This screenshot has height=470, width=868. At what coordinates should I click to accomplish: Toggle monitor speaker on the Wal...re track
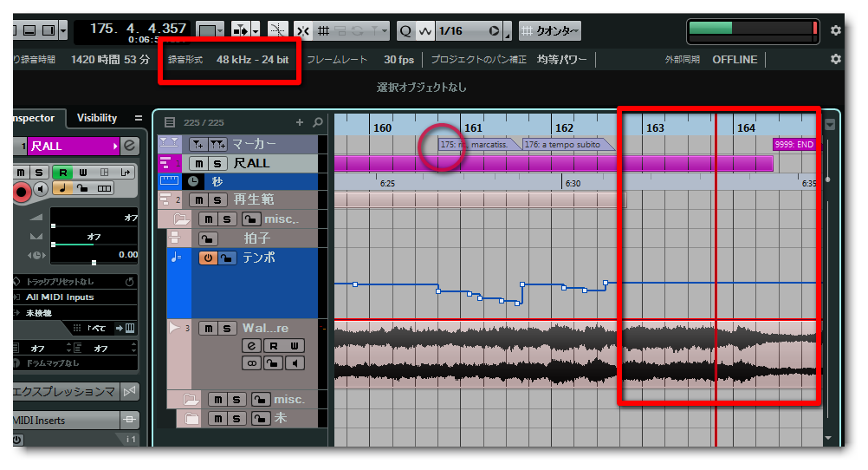294,363
